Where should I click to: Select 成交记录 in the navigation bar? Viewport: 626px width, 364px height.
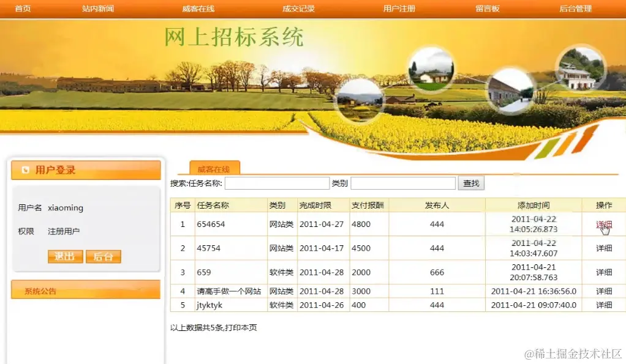pyautogui.click(x=298, y=9)
